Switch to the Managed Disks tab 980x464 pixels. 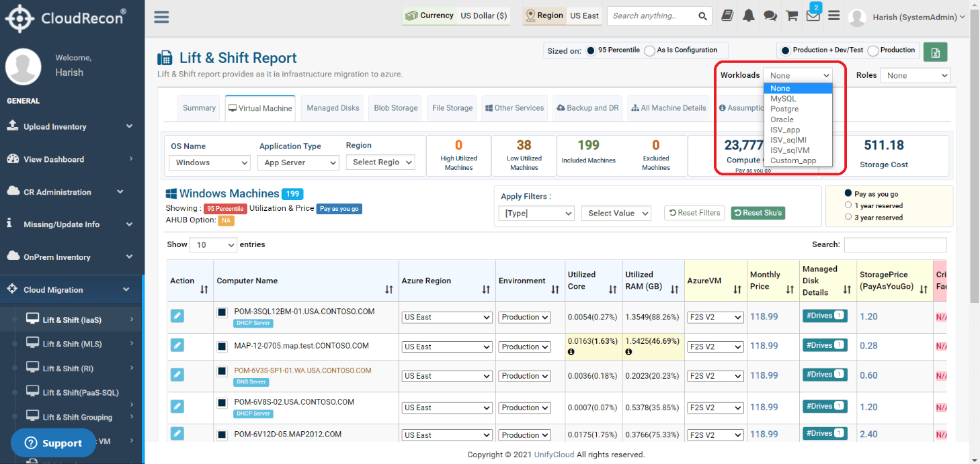[x=333, y=108]
